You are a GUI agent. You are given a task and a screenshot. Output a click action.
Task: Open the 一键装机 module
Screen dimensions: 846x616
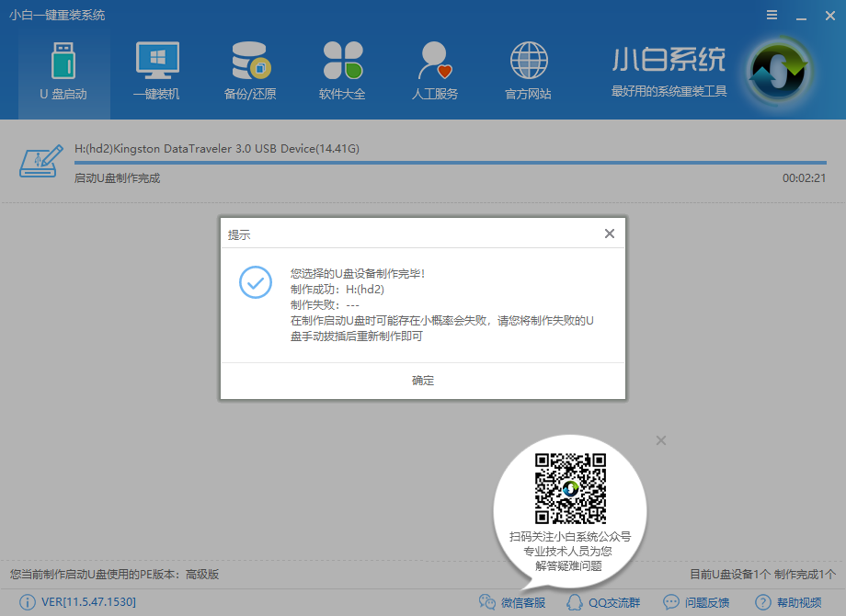coord(156,70)
